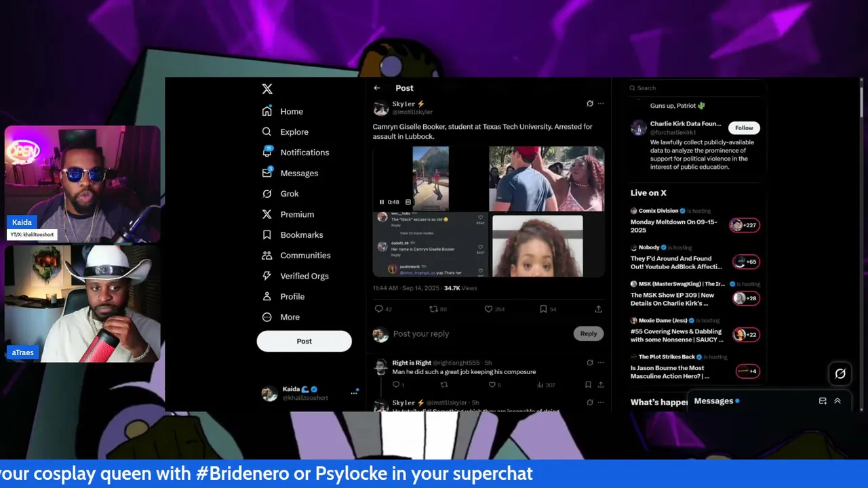
Task: Open Charlie Kirk Data Foundation profile name
Action: point(686,124)
